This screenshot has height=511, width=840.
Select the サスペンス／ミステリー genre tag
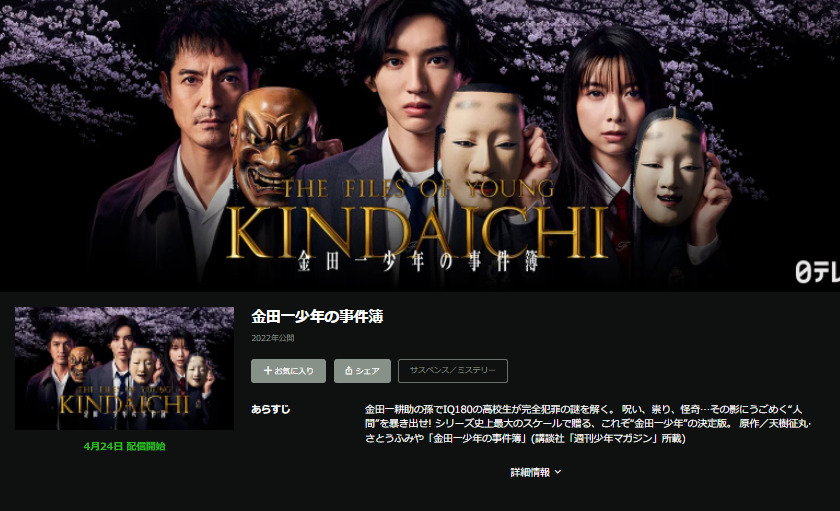pyautogui.click(x=453, y=371)
